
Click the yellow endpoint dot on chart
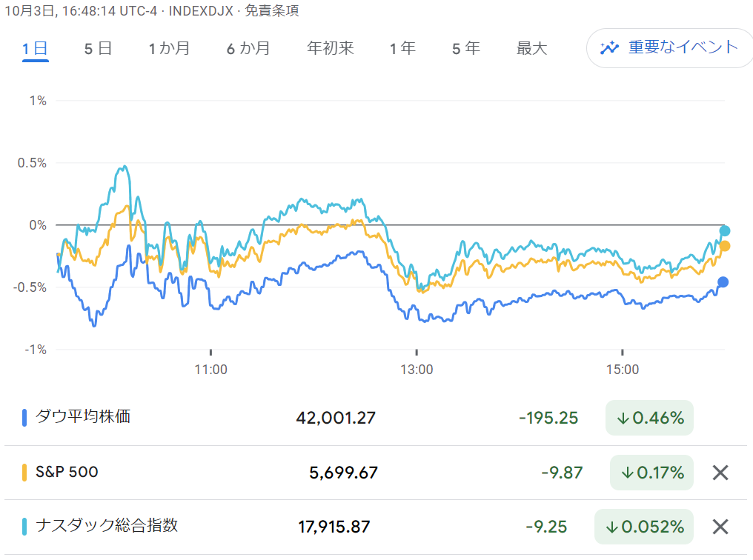pos(725,246)
